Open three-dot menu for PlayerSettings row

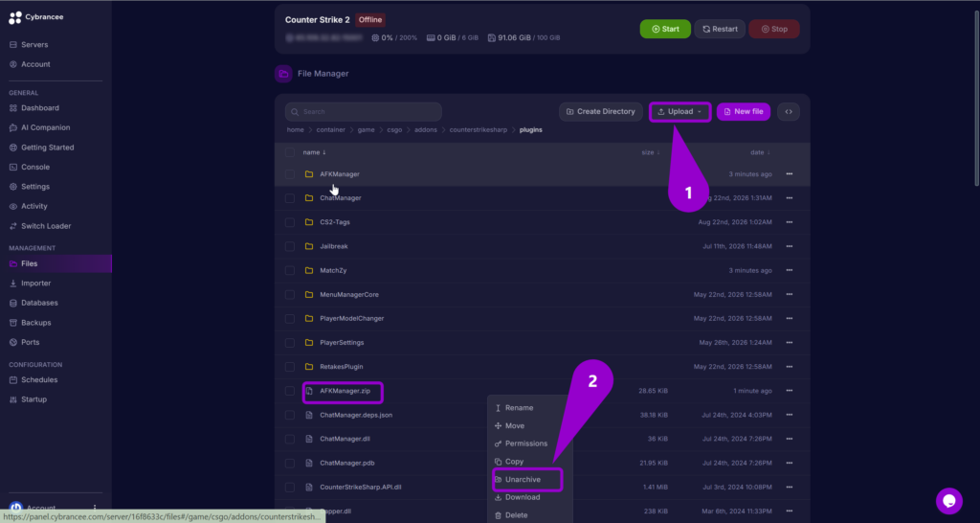pyautogui.click(x=790, y=342)
